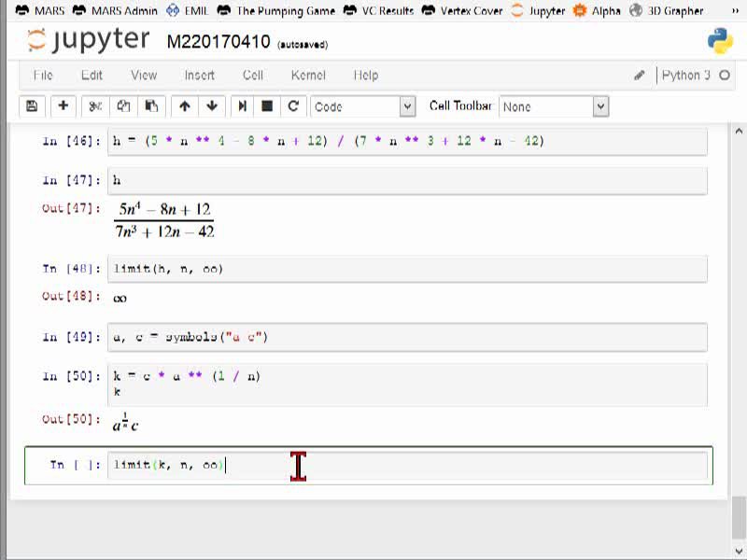This screenshot has width=747, height=560.
Task: Open the Help menu
Action: point(366,76)
